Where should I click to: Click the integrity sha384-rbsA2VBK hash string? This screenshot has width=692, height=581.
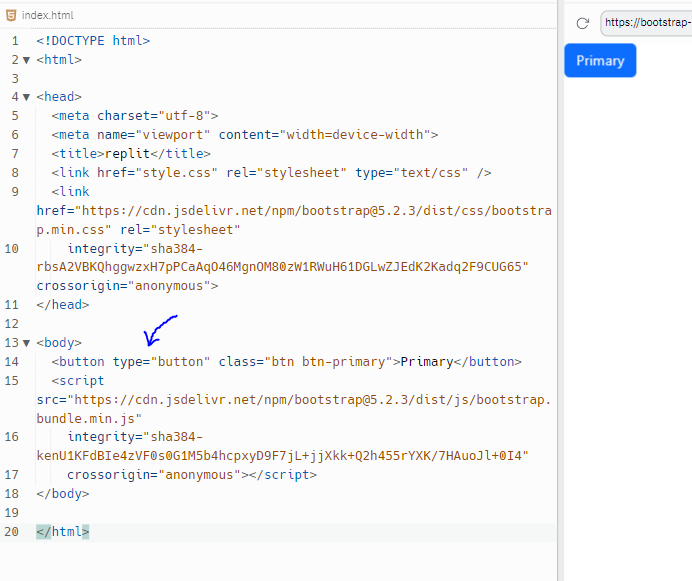[282, 258]
